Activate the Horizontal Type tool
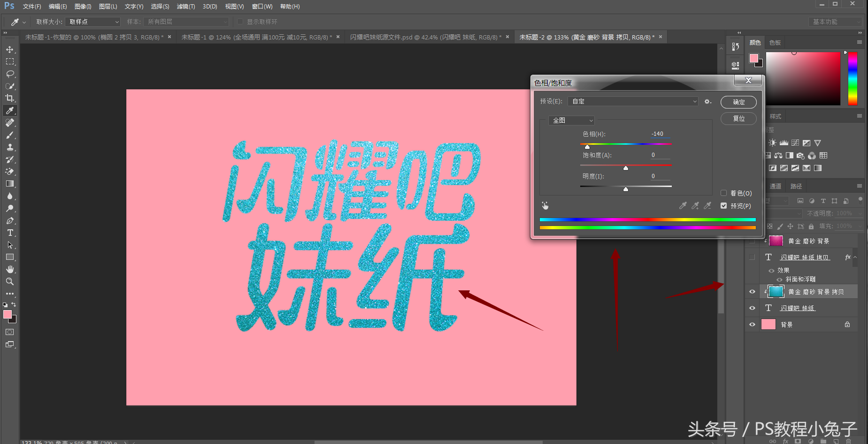Image resolution: width=868 pixels, height=444 pixels. (10, 233)
